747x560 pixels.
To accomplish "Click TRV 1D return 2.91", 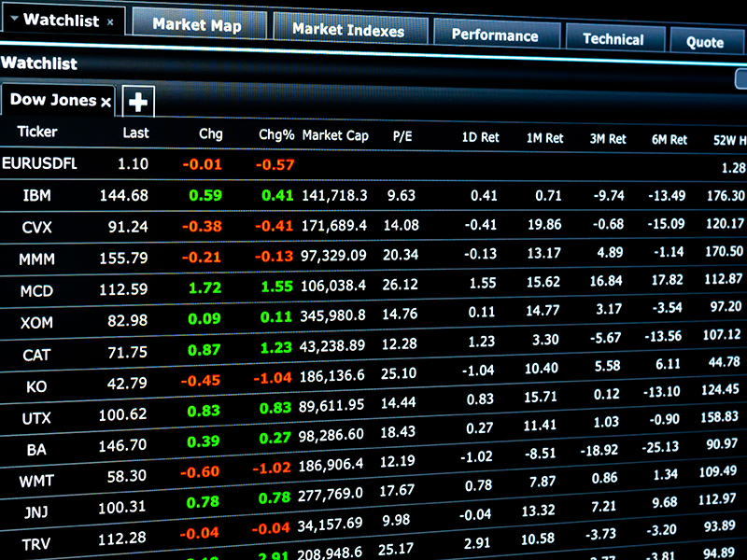I will 477,543.
